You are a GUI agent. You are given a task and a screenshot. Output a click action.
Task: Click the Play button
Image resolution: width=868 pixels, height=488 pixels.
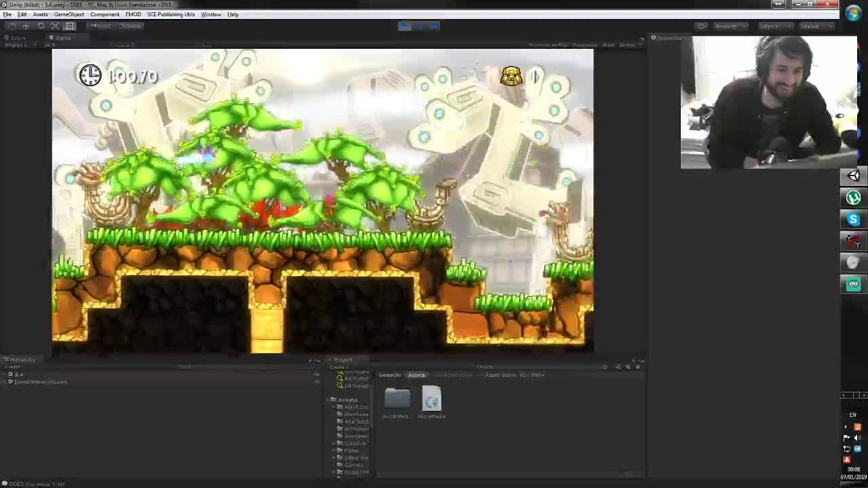coord(404,26)
